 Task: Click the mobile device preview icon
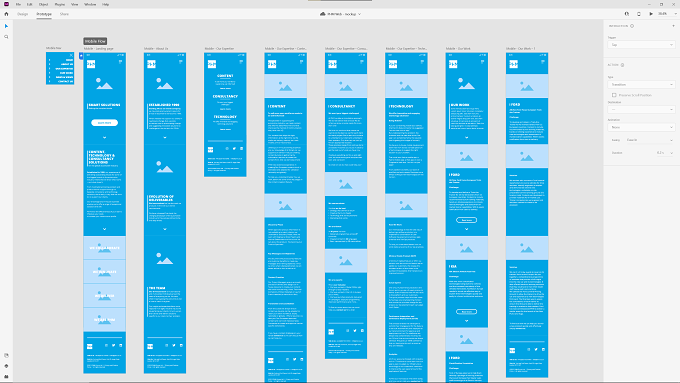pos(639,14)
